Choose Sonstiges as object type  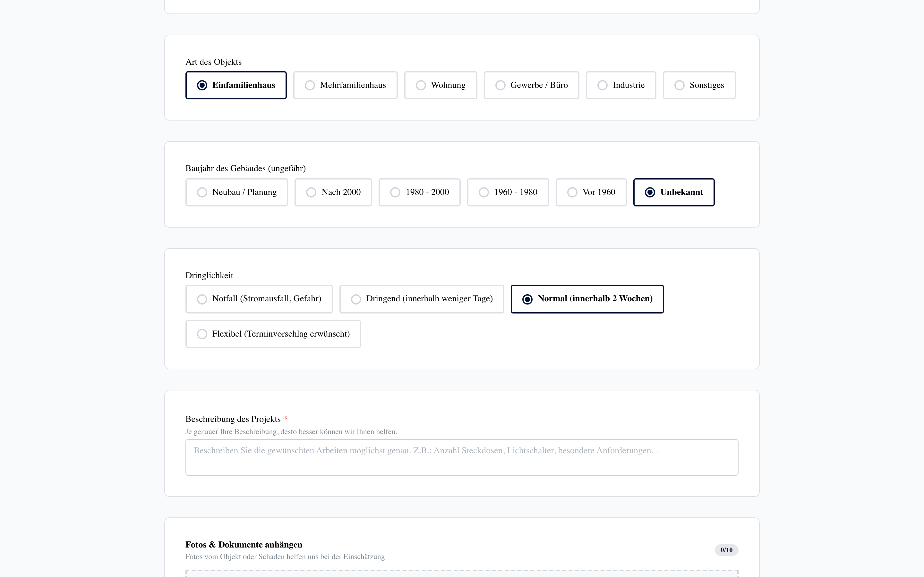pyautogui.click(x=699, y=85)
